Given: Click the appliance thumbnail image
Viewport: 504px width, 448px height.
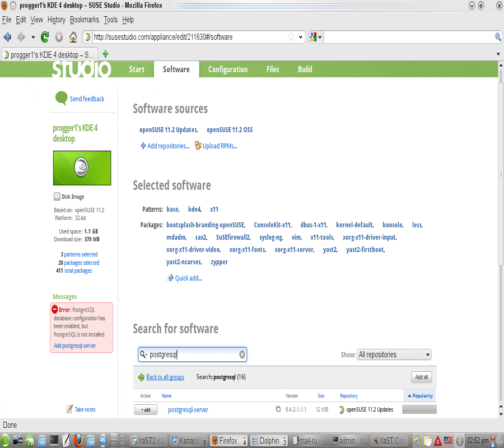Looking at the screenshot, I should pos(82,168).
